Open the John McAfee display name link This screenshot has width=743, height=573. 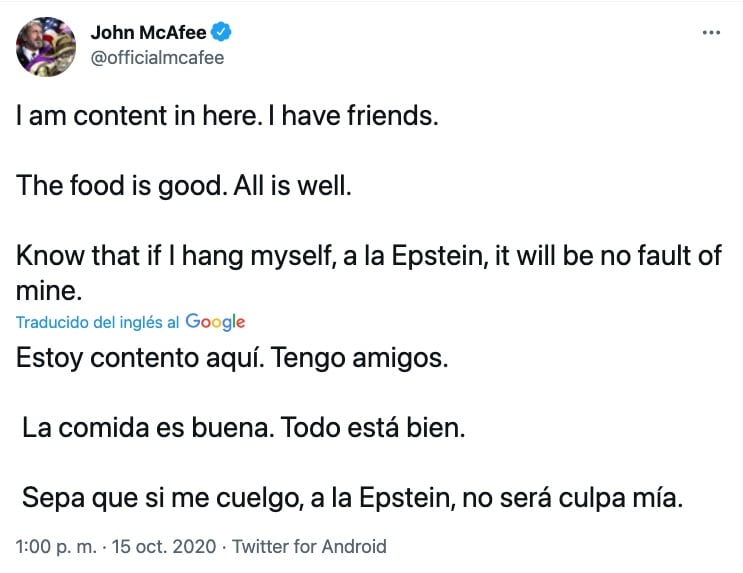click(x=148, y=33)
